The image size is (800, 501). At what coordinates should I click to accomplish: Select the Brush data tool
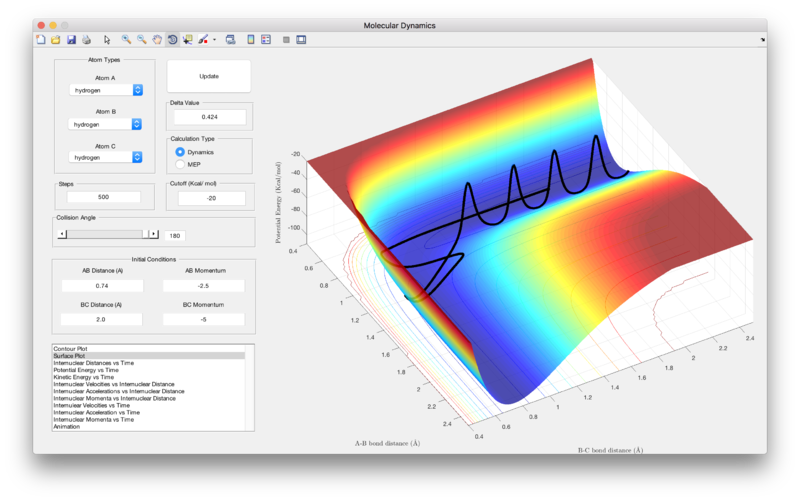tap(203, 40)
